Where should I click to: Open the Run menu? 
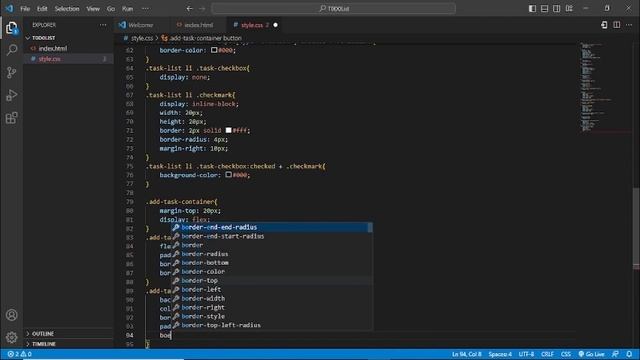point(127,8)
